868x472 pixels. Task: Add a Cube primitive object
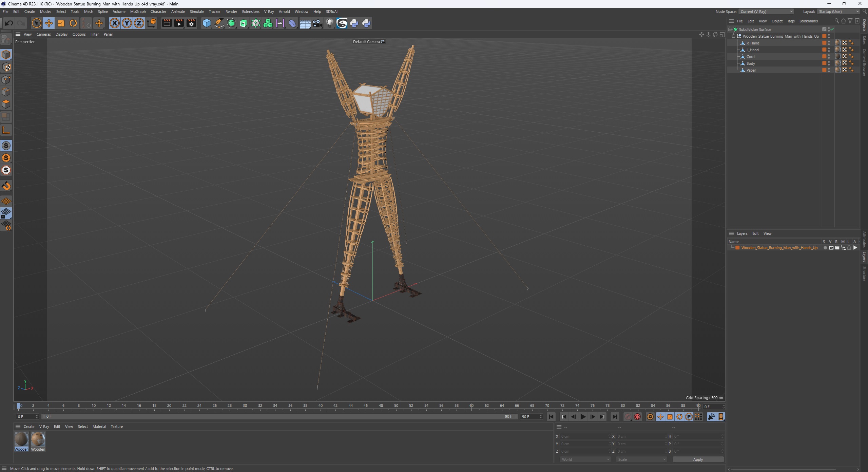point(207,23)
